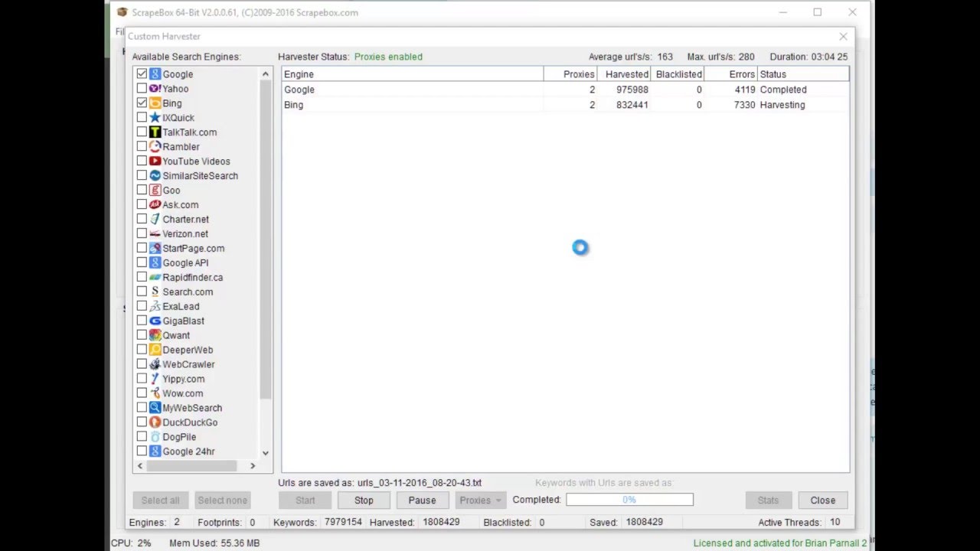This screenshot has width=980, height=551.
Task: Click the engine list horizontal scrollbar thumb
Action: 191,465
